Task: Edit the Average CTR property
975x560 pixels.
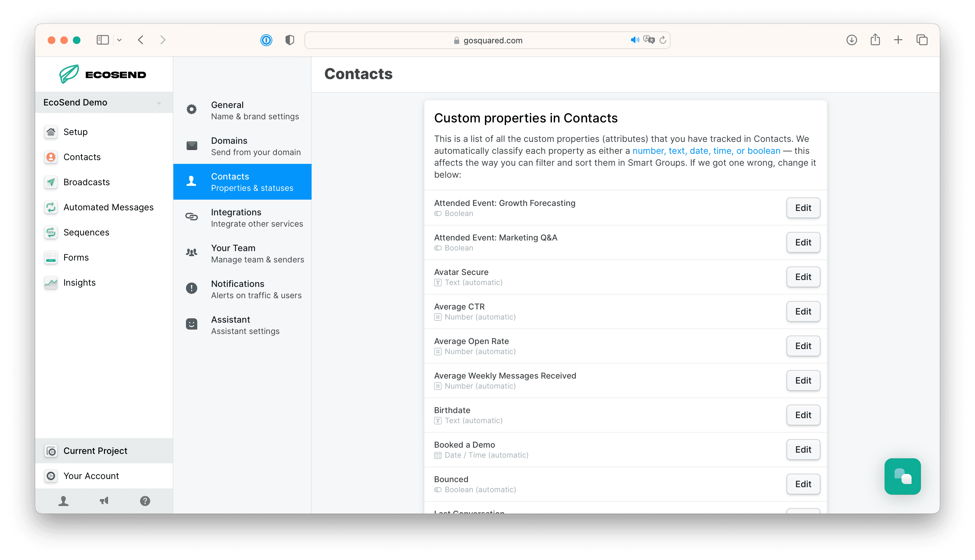Action: tap(803, 311)
